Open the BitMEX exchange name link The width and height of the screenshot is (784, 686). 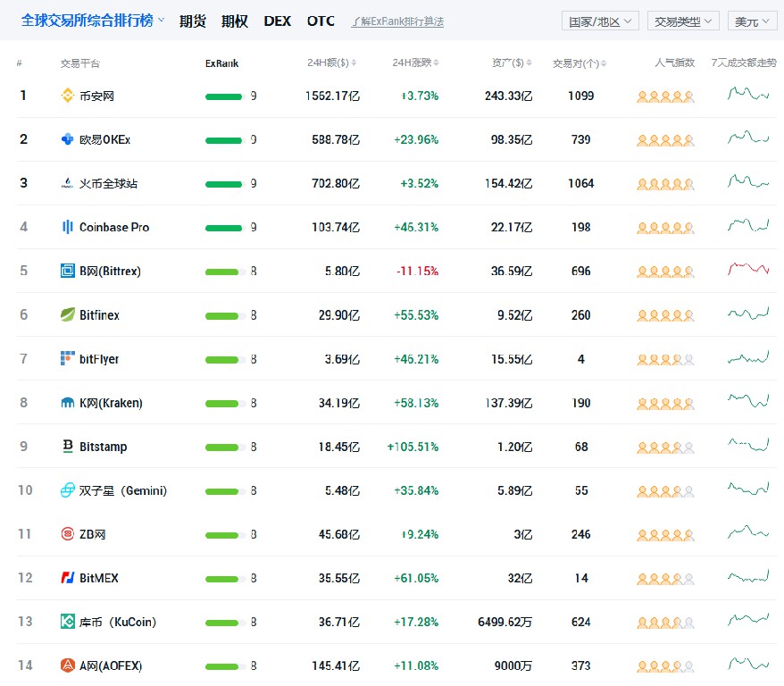point(99,578)
